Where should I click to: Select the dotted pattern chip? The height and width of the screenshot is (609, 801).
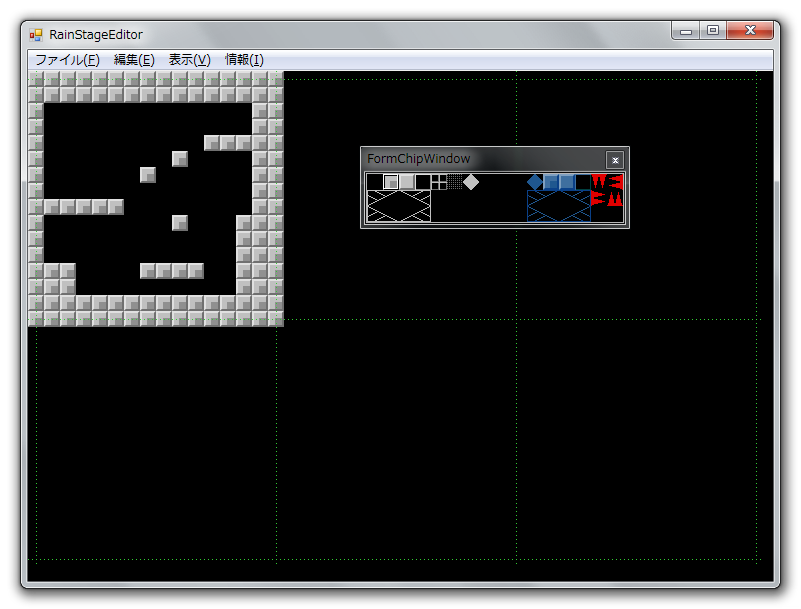point(455,181)
